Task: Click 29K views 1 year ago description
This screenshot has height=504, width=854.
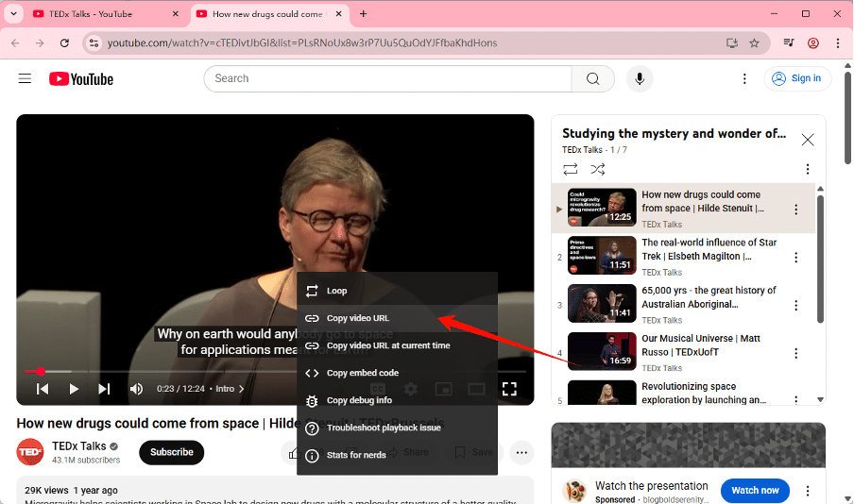Action: tap(71, 491)
